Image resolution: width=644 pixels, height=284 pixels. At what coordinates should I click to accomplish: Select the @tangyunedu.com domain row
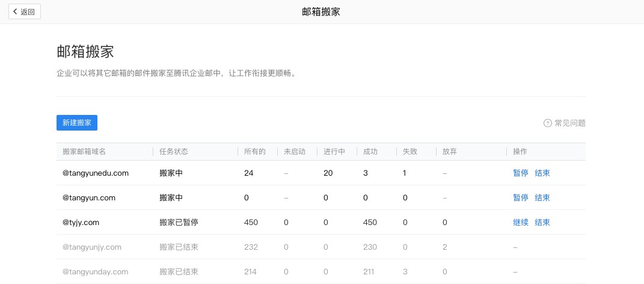click(96, 173)
